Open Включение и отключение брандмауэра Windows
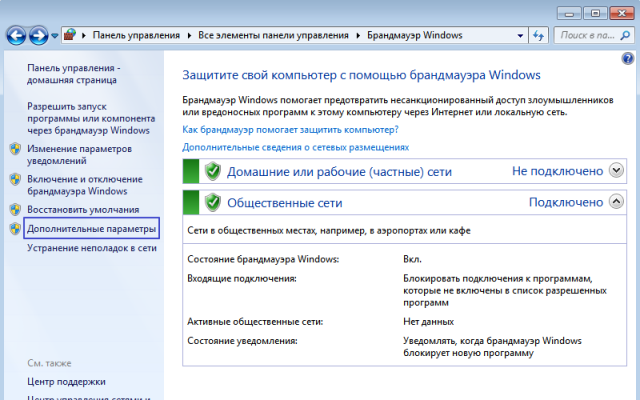Screen dimensions: 640x400 tap(85, 185)
